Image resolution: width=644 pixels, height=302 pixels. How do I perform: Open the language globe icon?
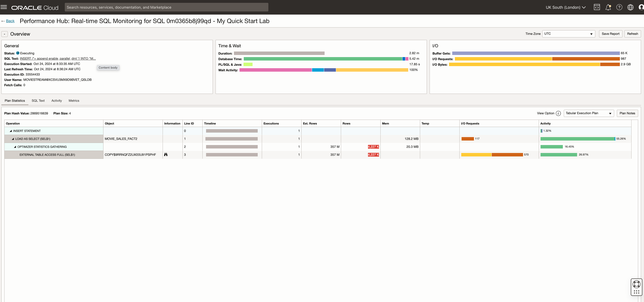click(630, 7)
